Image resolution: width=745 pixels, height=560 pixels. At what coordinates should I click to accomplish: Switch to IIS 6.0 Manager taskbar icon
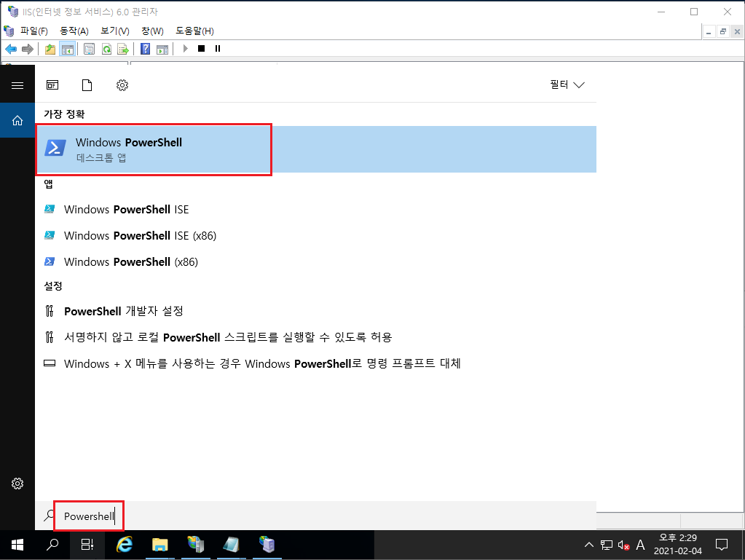tap(267, 545)
